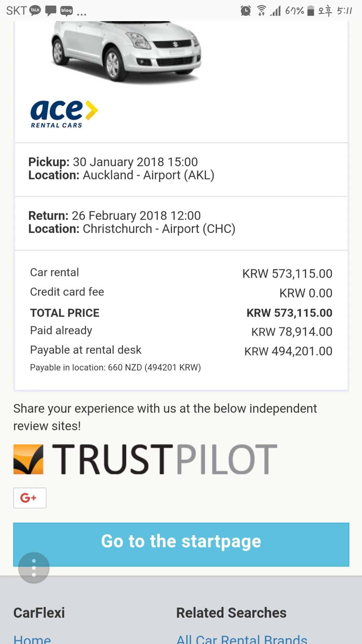Tap the Ace Rental Cars logo
The height and width of the screenshot is (644, 362).
click(x=64, y=114)
